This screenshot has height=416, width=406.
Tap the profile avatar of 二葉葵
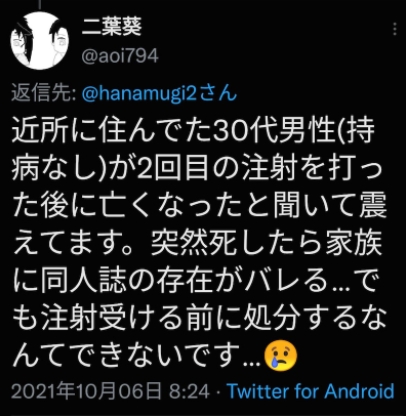click(x=39, y=40)
